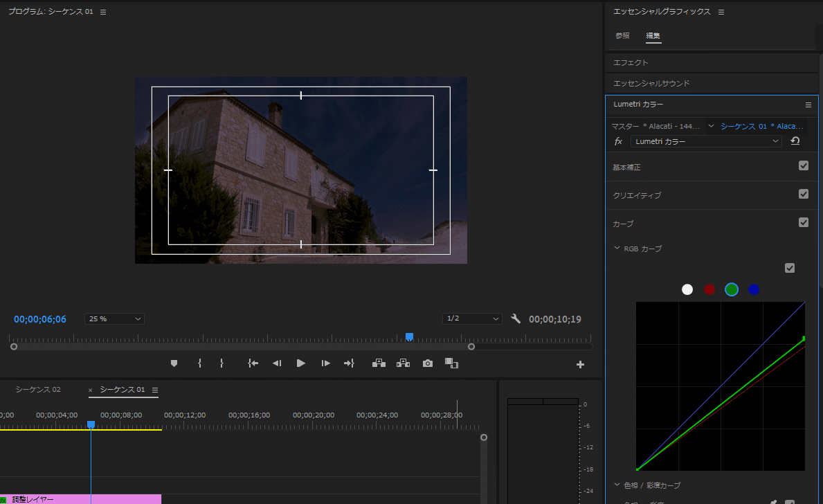
Task: Open the シーケンス 01 timeline panel menu
Action: (x=155, y=390)
